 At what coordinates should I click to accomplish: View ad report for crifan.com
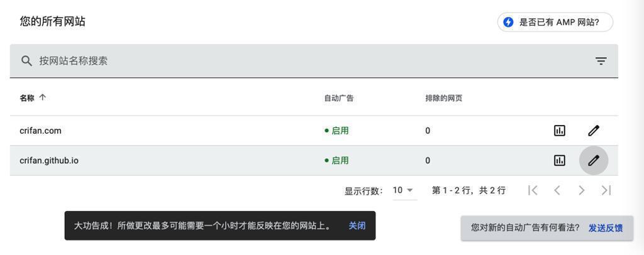click(559, 131)
